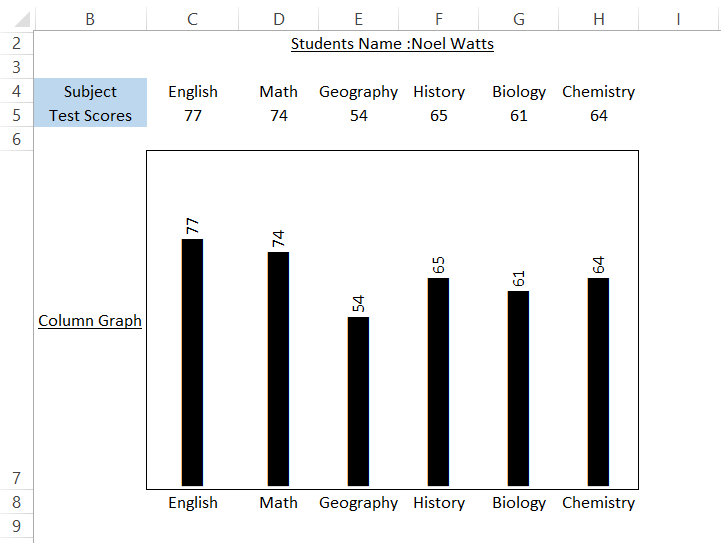Select the Test Scores label cell
Screen dimensions: 721x543
coord(90,115)
